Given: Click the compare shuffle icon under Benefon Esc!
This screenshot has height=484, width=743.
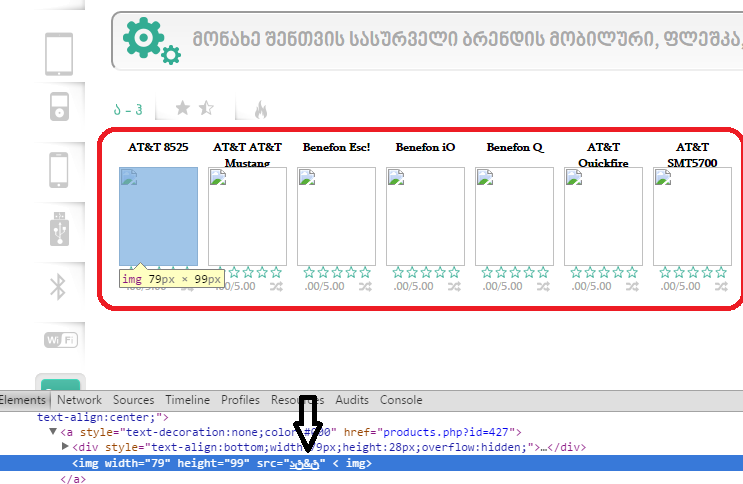Looking at the screenshot, I should point(365,286).
